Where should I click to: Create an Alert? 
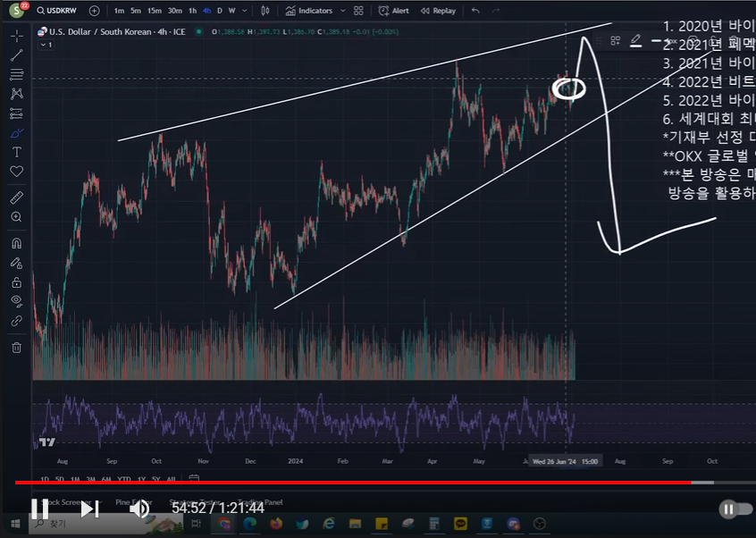point(394,11)
